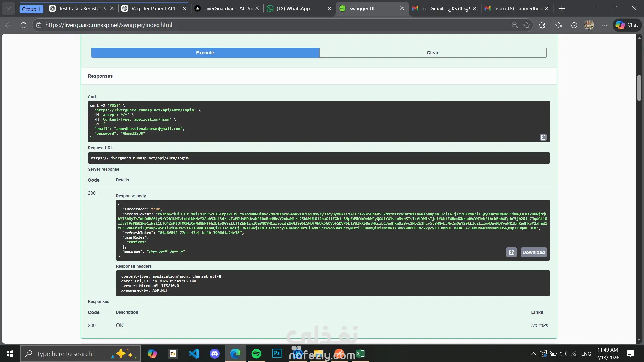Show hidden system tray icons chevron
This screenshot has width=644, height=362.
coord(533,354)
